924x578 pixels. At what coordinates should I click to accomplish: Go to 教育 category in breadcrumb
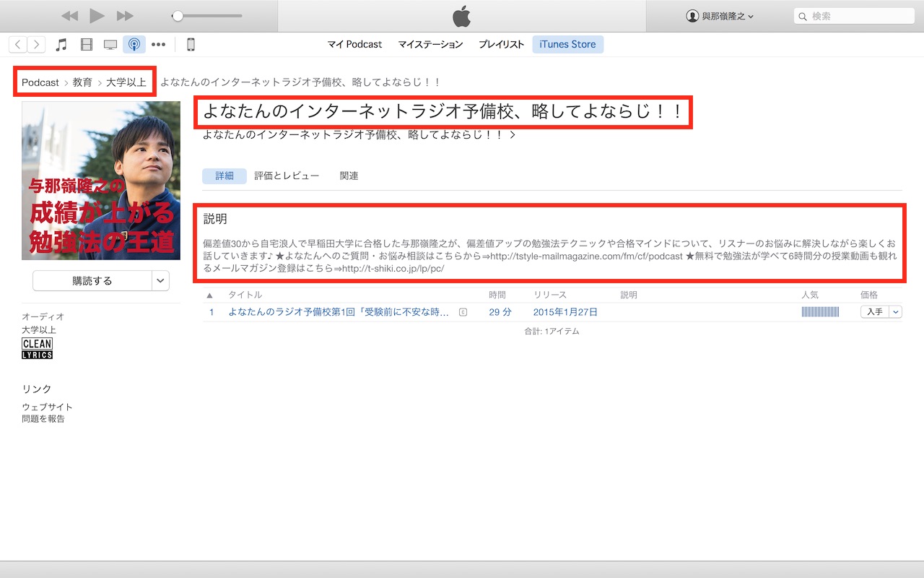pos(82,82)
